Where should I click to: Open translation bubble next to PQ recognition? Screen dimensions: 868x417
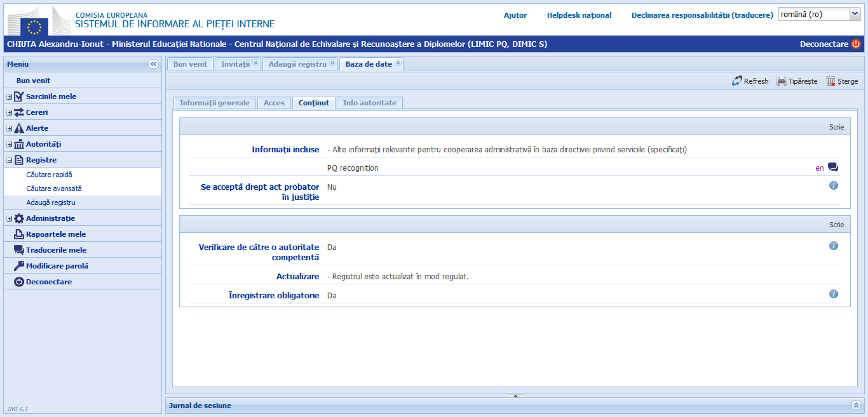point(833,168)
